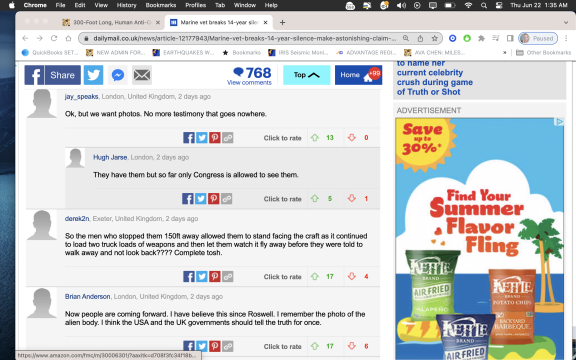Open the celebrity crush Truth or Shot headline
Image resolution: width=576 pixels, height=360 pixels.
click(435, 78)
